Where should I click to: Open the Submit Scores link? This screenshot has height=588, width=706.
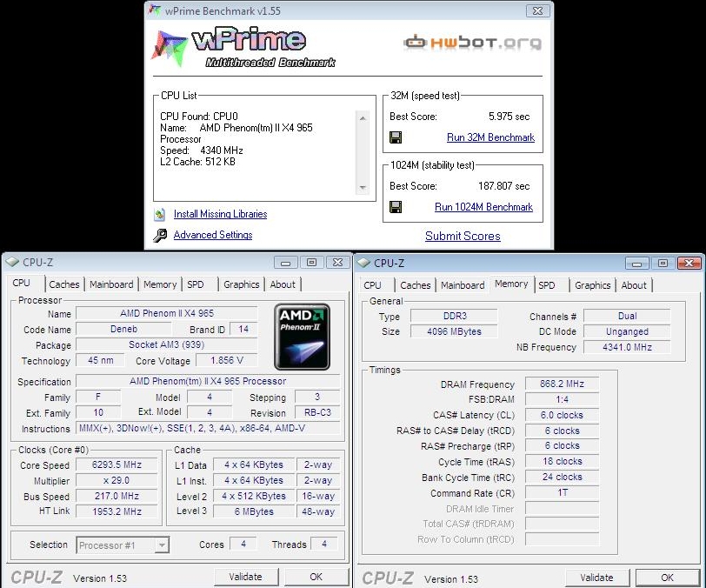click(463, 236)
